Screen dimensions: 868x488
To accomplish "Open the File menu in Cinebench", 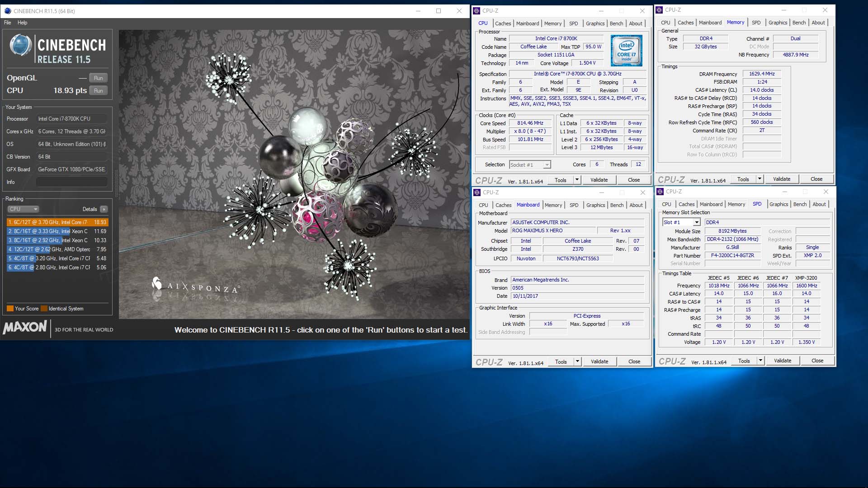I will click(x=8, y=23).
